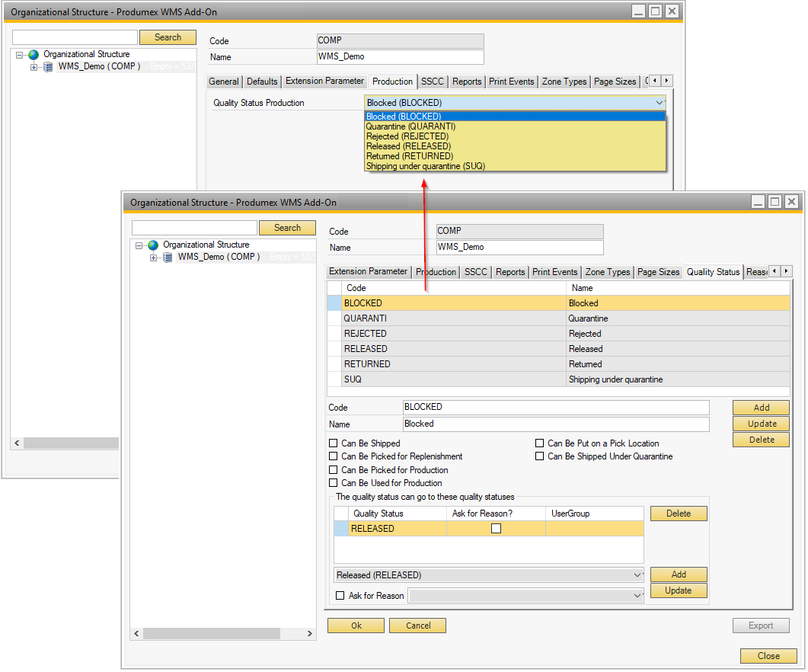Open the Zone Types tab in front window
This screenshot has height=672, width=808.
[x=607, y=272]
